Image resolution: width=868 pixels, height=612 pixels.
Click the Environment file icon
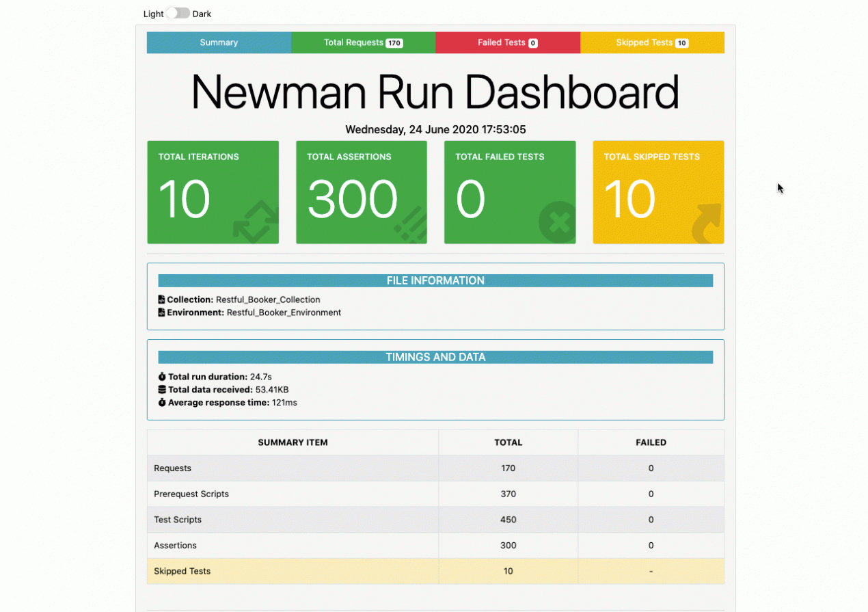tap(162, 312)
